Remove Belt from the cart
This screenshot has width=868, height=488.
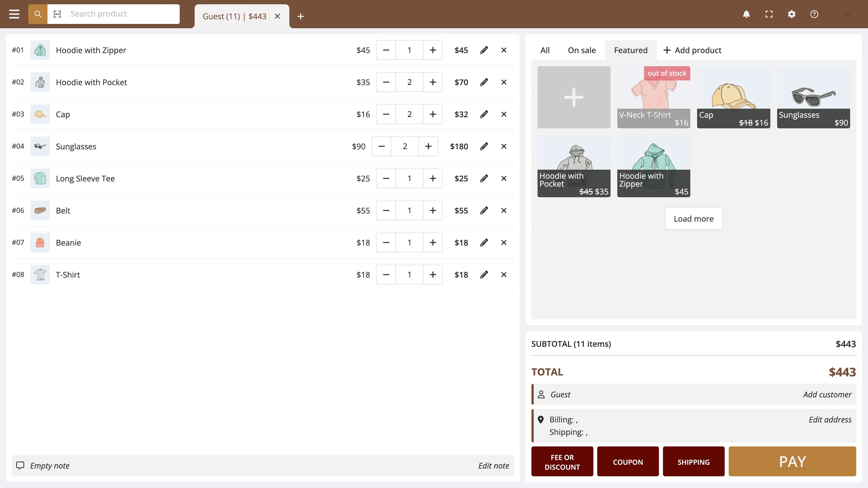[x=504, y=211]
